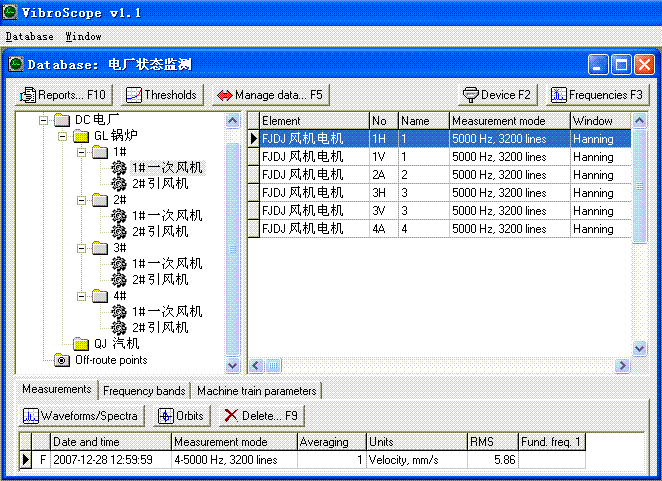Screen dimensions: 662x481
Task: Click the Element column header
Action: point(314,121)
